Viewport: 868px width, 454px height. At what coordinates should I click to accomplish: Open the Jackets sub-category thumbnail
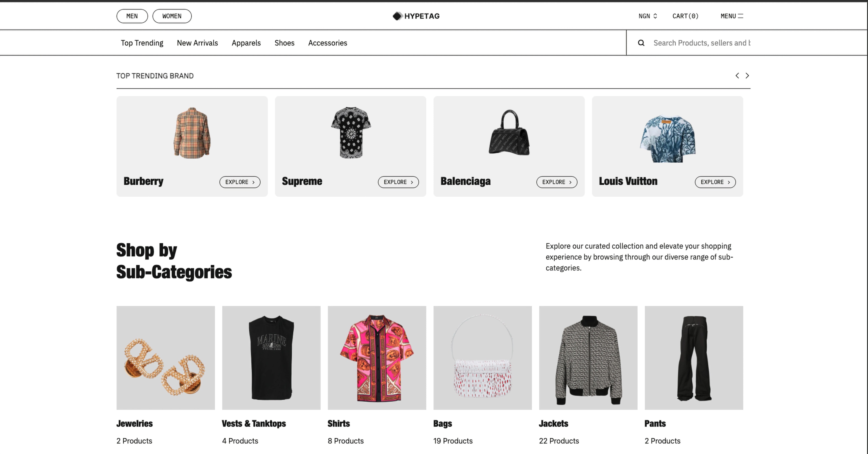point(588,358)
